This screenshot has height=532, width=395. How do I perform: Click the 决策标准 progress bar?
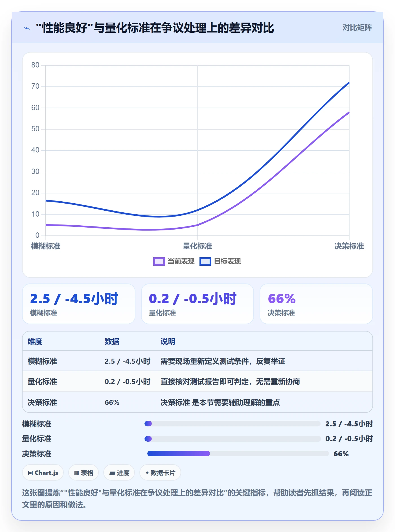(x=238, y=454)
